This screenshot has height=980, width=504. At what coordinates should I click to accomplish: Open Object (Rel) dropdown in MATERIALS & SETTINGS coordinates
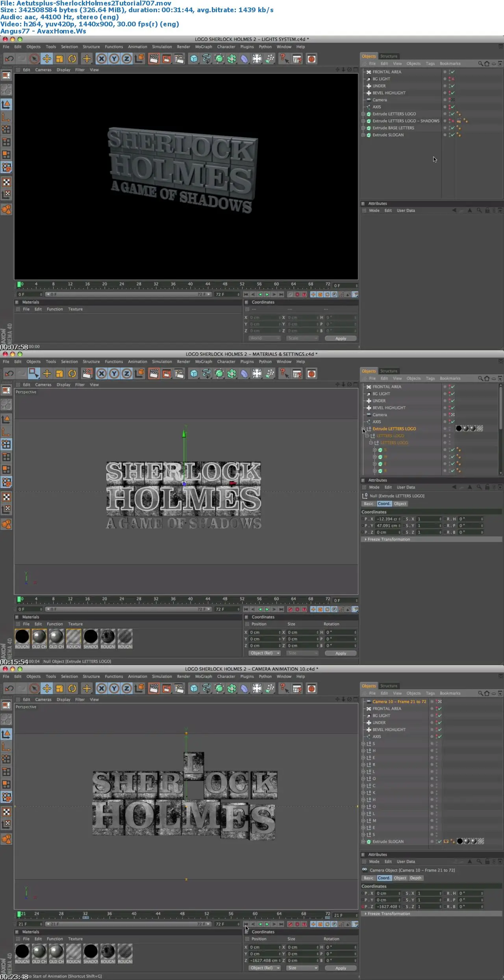[265, 653]
